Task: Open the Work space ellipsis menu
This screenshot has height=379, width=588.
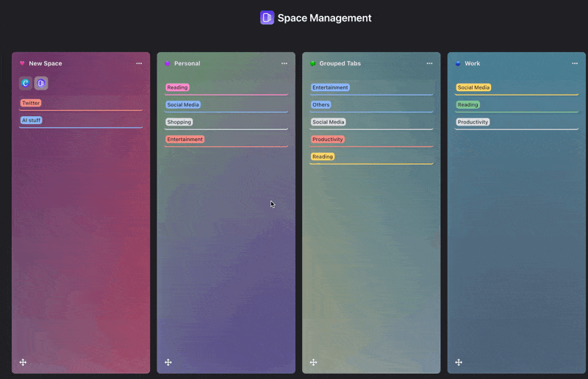Action: coord(575,64)
